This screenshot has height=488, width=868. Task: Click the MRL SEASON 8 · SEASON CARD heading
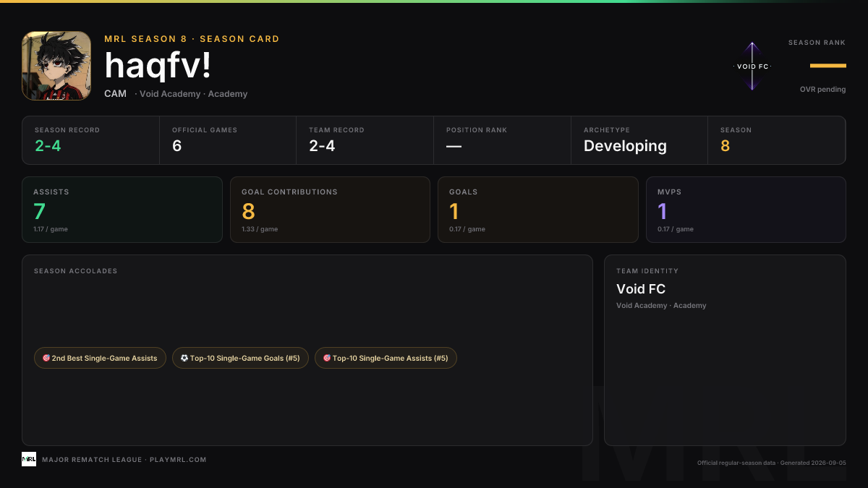192,39
